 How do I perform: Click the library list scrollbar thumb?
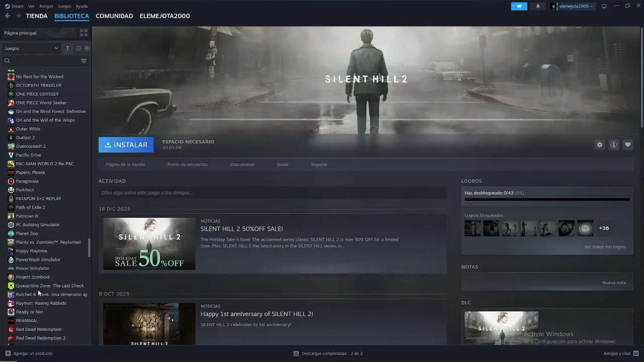90,247
